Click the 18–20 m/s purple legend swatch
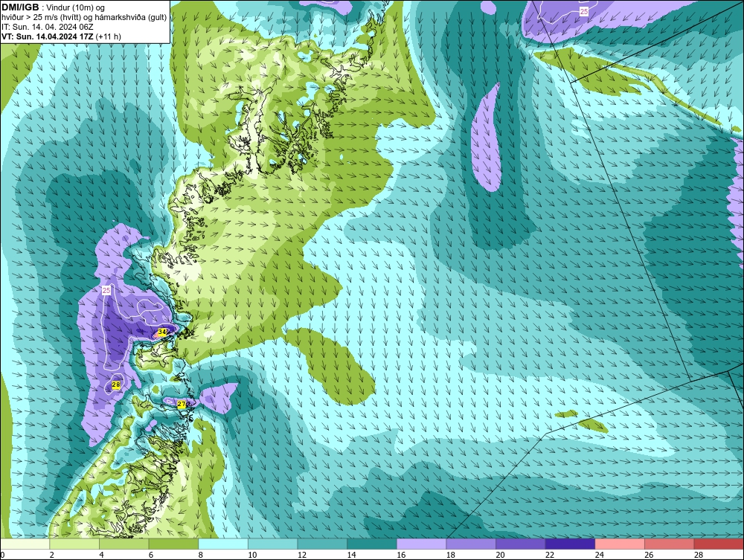Viewport: 744px width, 560px height. [x=471, y=544]
